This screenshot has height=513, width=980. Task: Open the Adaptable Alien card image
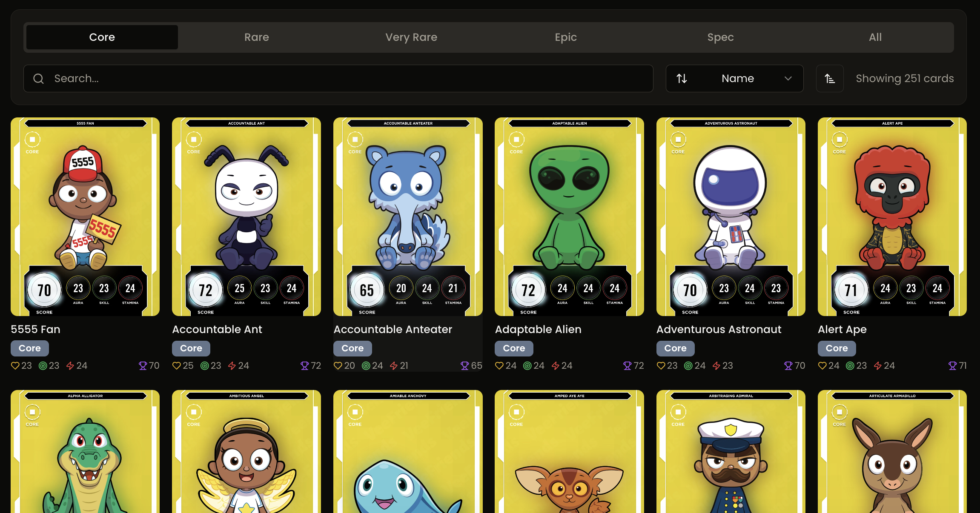coord(569,217)
